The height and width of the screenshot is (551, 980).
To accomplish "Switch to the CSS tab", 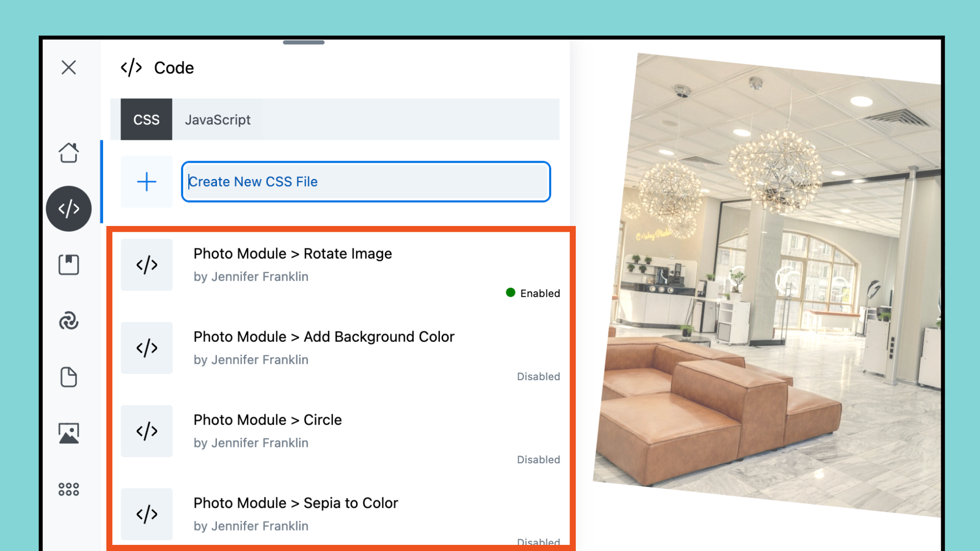I will (x=146, y=120).
